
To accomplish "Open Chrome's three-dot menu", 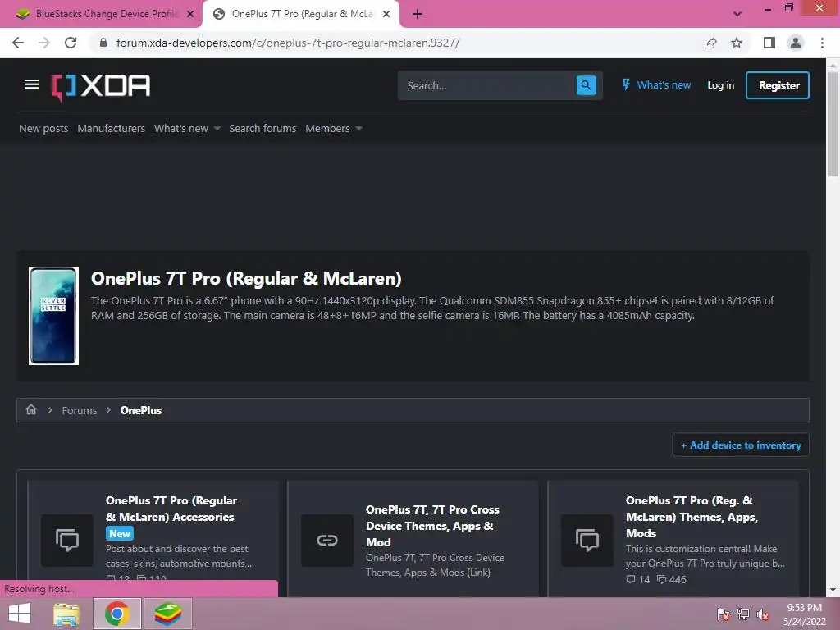I will [822, 43].
